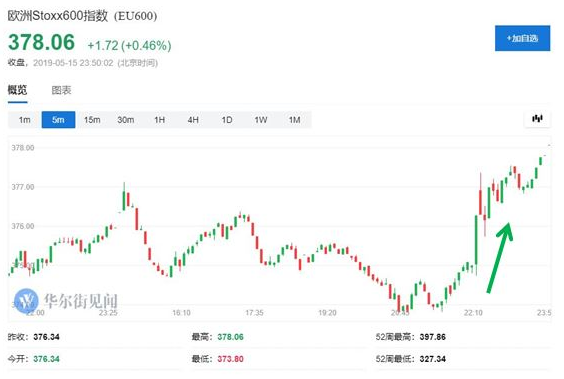Switch chart to 1D timeframe
Image resolution: width=564 pixels, height=379 pixels.
click(227, 120)
